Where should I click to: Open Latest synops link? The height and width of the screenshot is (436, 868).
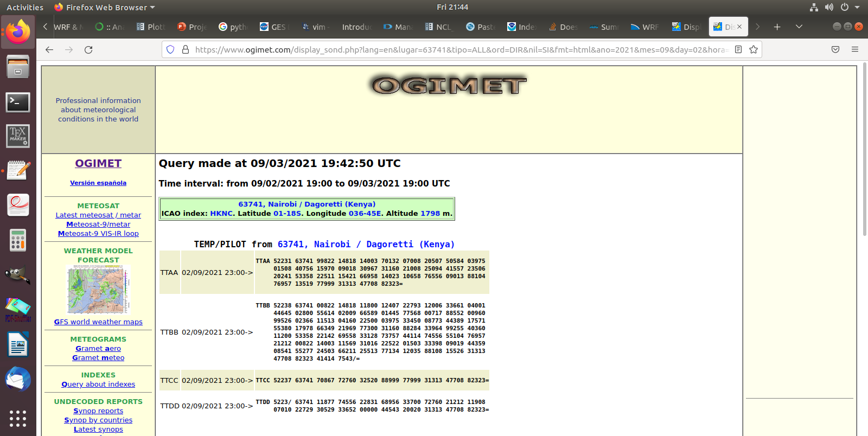click(x=98, y=429)
